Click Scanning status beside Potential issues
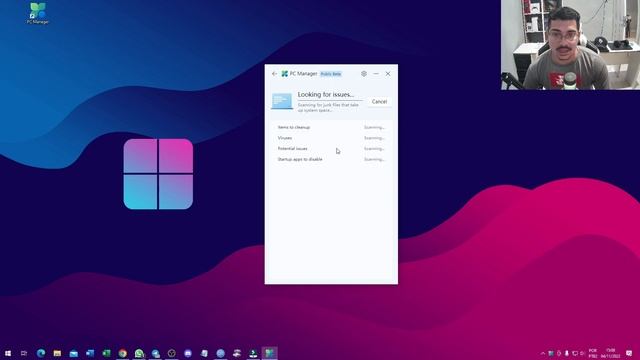 click(374, 149)
